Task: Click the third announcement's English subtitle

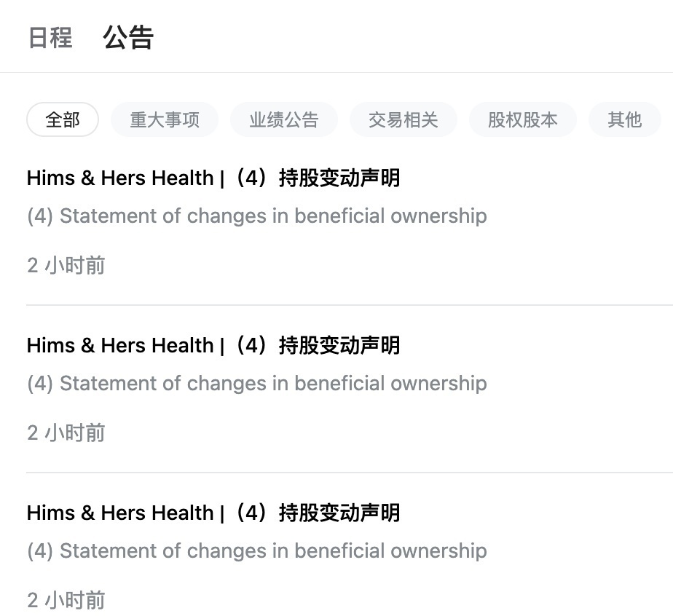Action: click(257, 550)
